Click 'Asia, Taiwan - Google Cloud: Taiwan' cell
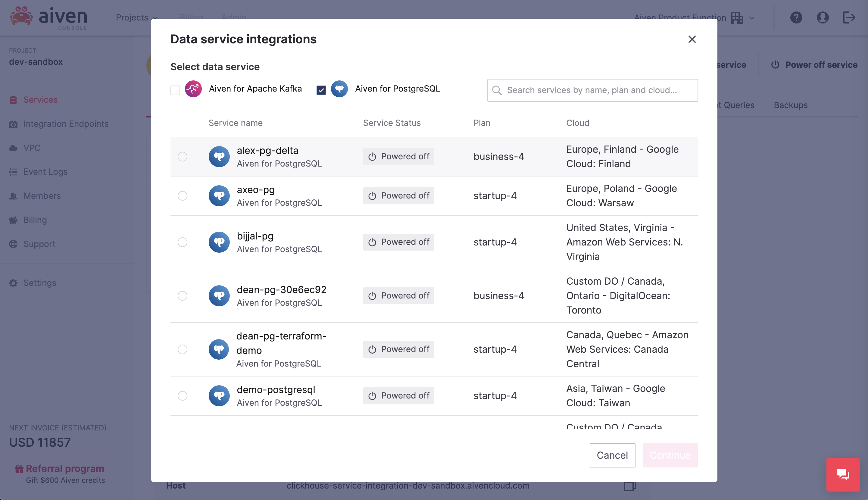 coord(616,395)
